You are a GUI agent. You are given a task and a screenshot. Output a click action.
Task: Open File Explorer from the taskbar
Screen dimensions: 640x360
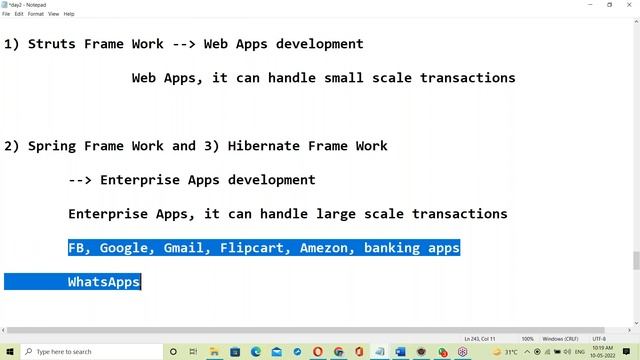214,351
